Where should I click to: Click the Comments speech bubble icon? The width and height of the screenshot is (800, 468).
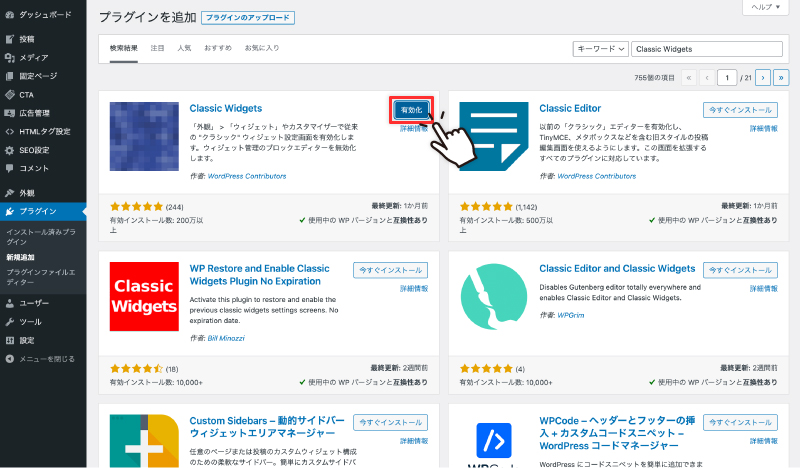(9, 168)
